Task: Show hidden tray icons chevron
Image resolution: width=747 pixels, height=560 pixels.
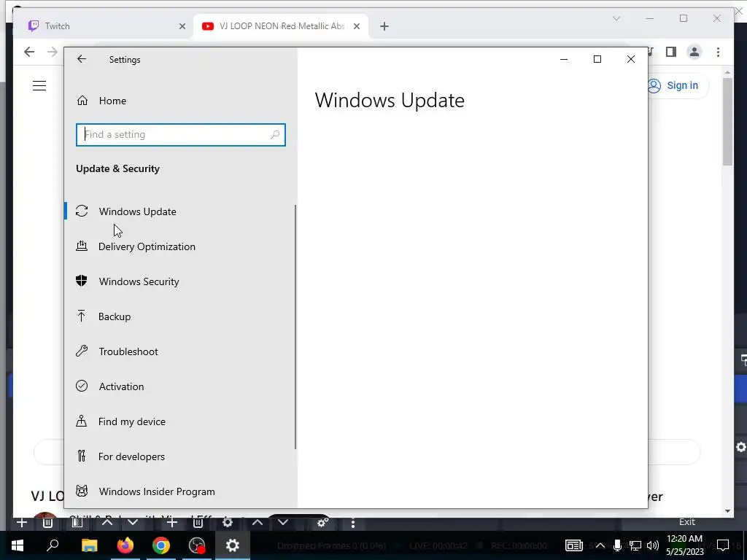Action: [x=600, y=545]
